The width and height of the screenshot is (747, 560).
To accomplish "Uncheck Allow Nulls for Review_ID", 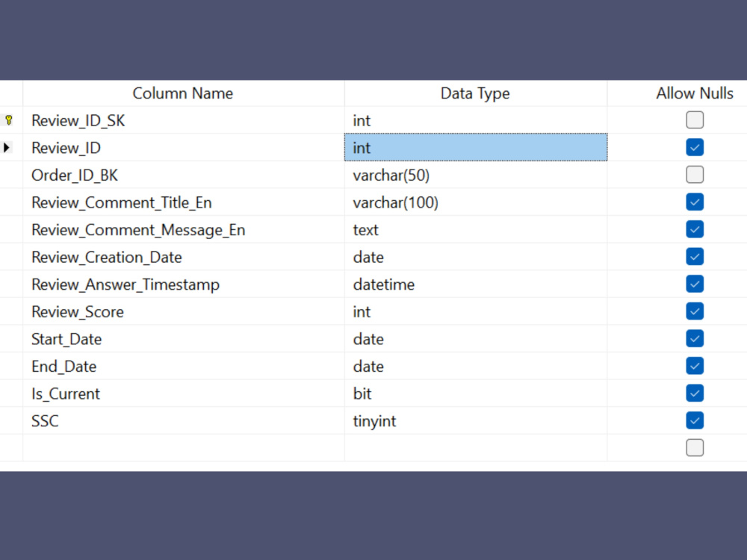I will coord(695,147).
